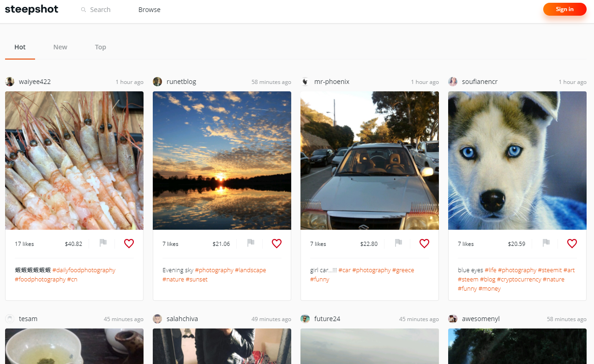The width and height of the screenshot is (594, 364).
Task: Click the steepshot logo
Action: tap(31, 9)
